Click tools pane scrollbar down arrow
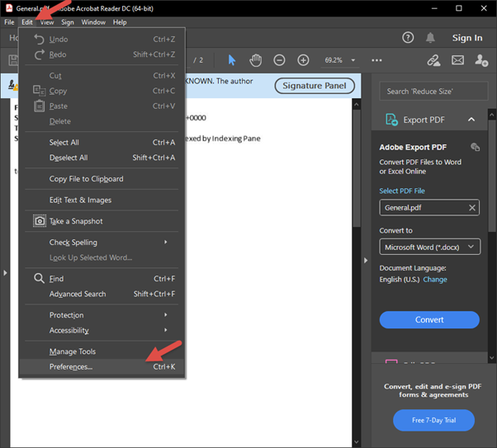Viewport: 497px width, 448px height. coord(492,358)
